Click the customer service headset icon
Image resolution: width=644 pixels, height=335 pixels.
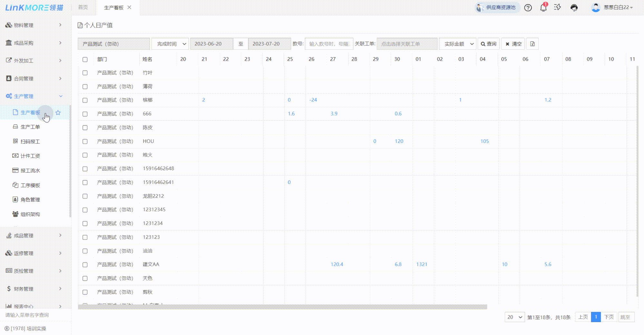574,8
